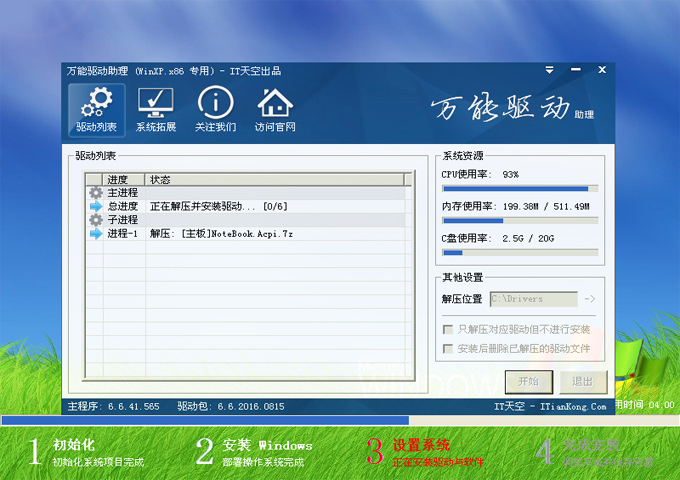Select the 子进程 row label
Screen dimensions: 680x480
(x=123, y=220)
